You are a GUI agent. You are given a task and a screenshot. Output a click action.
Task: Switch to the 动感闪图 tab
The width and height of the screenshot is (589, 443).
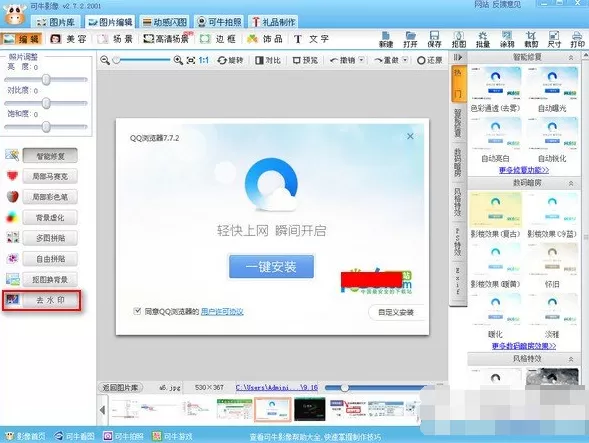165,22
